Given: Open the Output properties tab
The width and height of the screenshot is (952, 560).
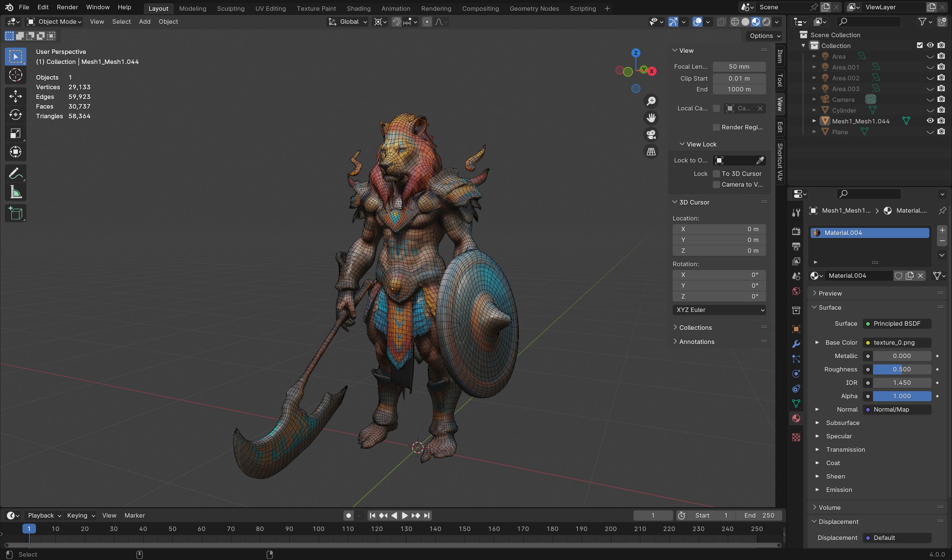Looking at the screenshot, I should [796, 247].
